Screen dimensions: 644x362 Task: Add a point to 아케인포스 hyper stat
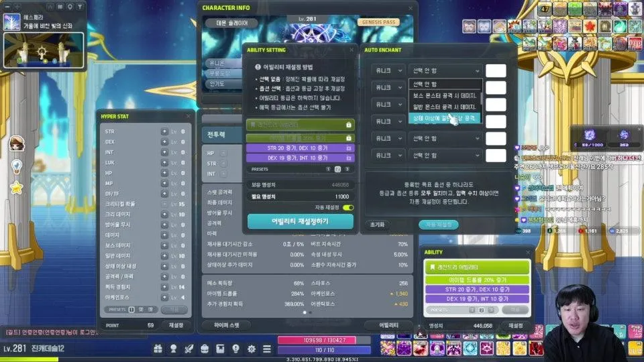(164, 297)
